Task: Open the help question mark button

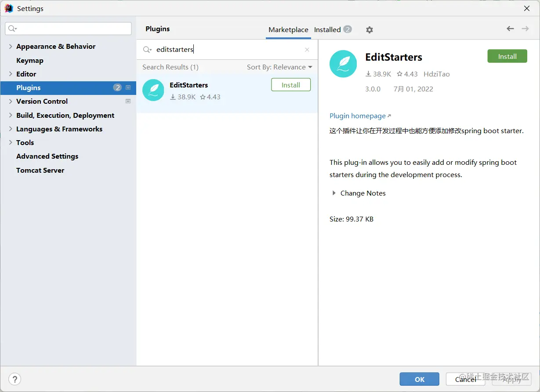Action: click(14, 379)
